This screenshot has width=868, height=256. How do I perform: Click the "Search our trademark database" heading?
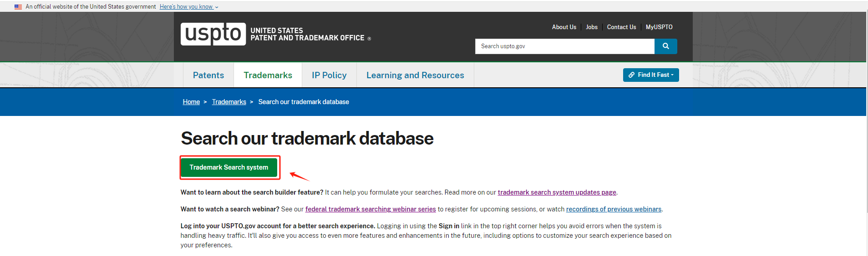point(307,138)
